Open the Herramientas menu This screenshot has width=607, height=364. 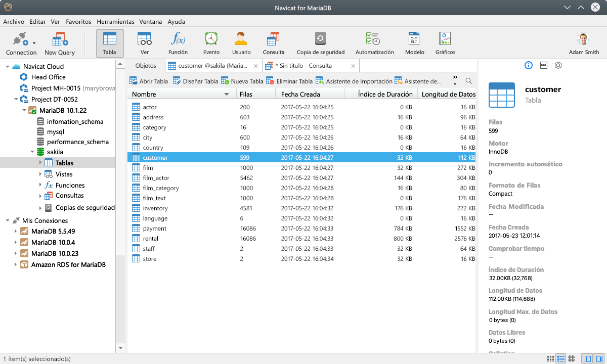(x=115, y=22)
